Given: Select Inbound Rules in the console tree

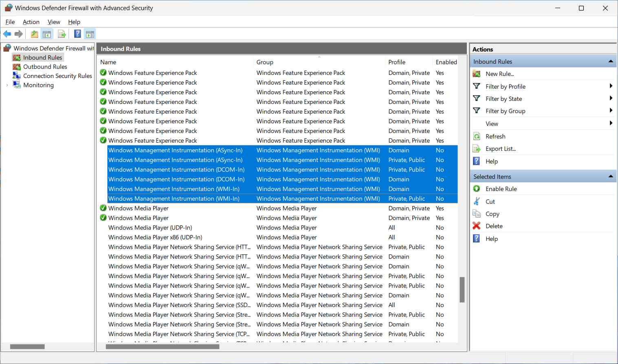Looking at the screenshot, I should point(42,57).
